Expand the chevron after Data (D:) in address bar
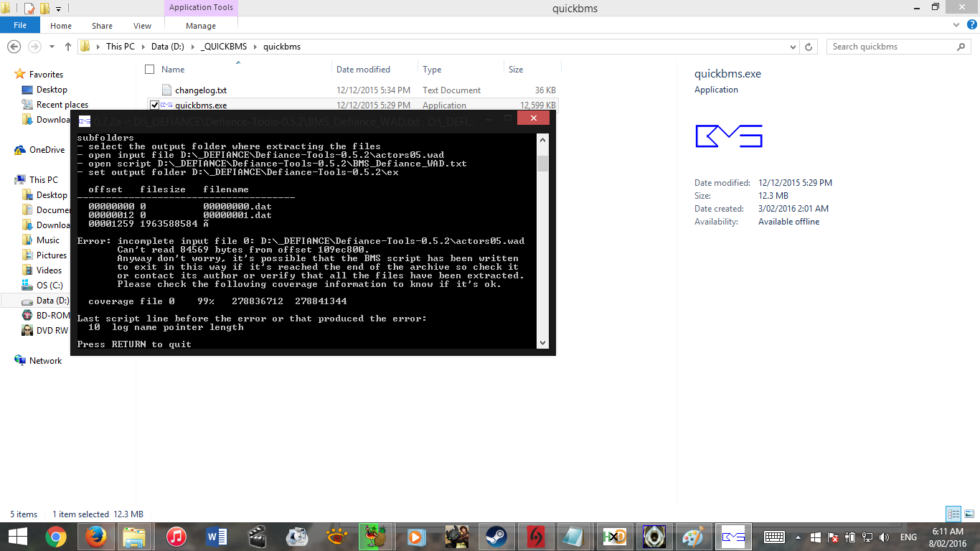 (x=192, y=47)
